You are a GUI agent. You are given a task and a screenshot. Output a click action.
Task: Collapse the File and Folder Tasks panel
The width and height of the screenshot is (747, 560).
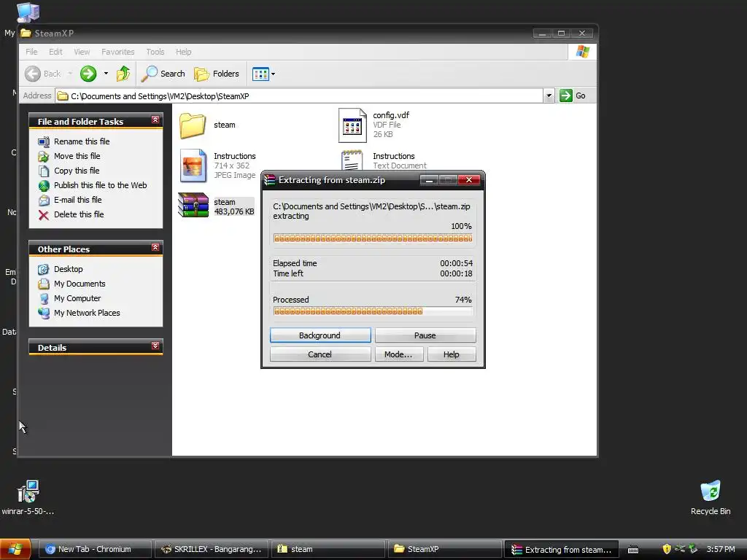155,120
